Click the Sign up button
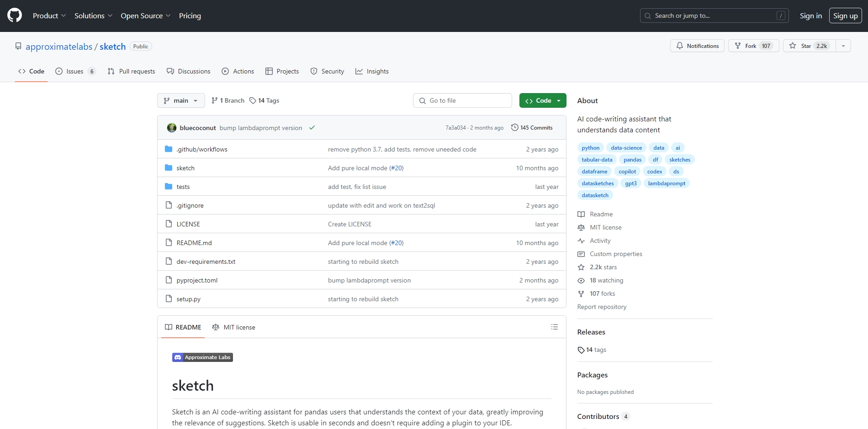Screen dimensions: 868x429 pyautogui.click(x=846, y=16)
